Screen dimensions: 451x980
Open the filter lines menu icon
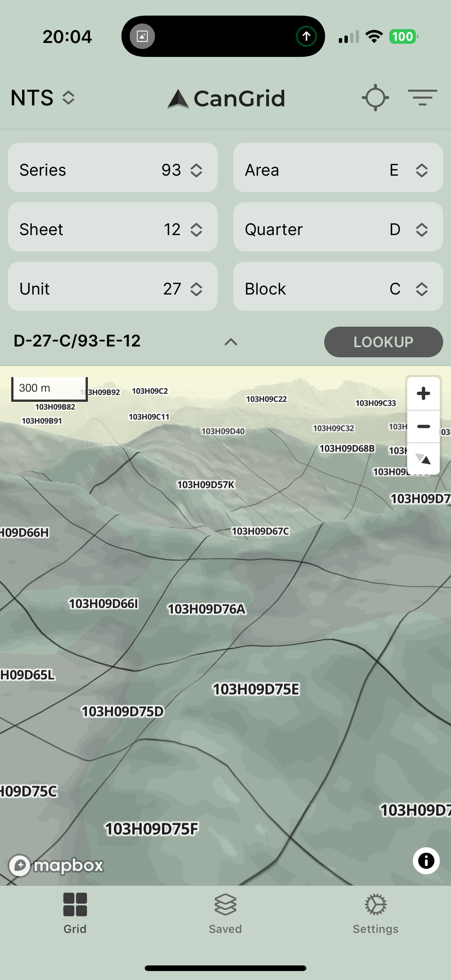point(422,98)
